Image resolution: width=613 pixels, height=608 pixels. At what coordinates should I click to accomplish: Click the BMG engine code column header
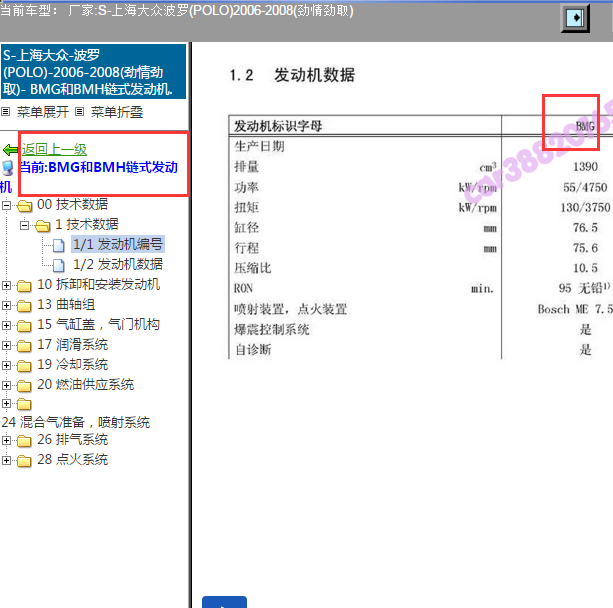[585, 126]
